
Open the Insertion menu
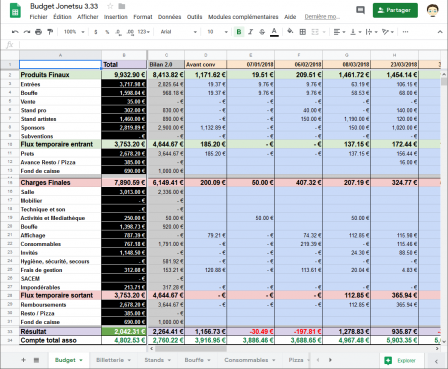[116, 17]
